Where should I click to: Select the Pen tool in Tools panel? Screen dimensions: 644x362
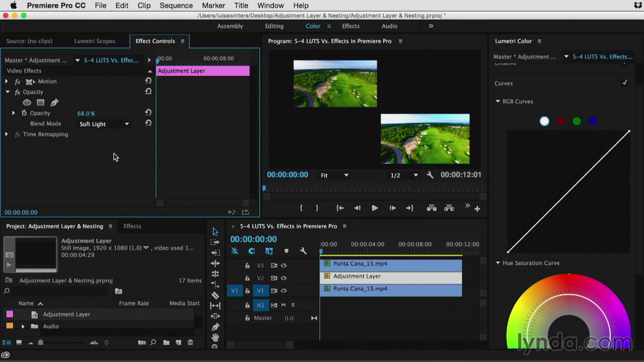[x=215, y=327]
